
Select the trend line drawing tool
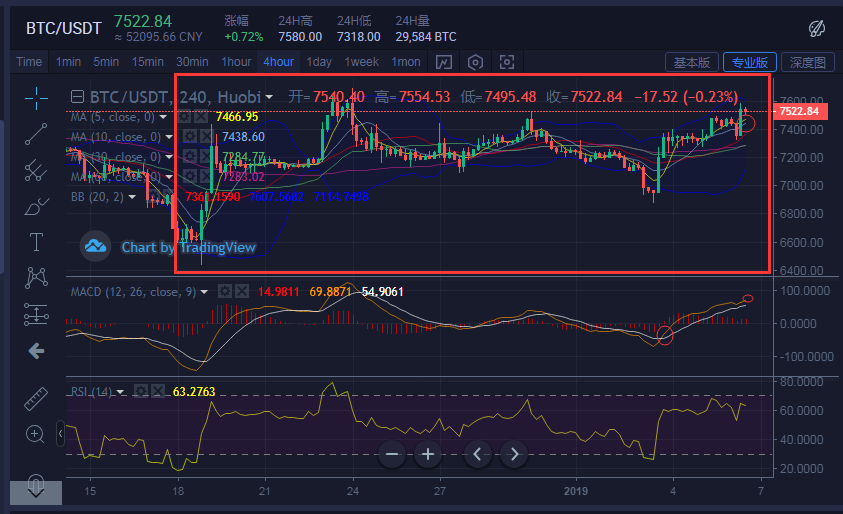coord(36,134)
